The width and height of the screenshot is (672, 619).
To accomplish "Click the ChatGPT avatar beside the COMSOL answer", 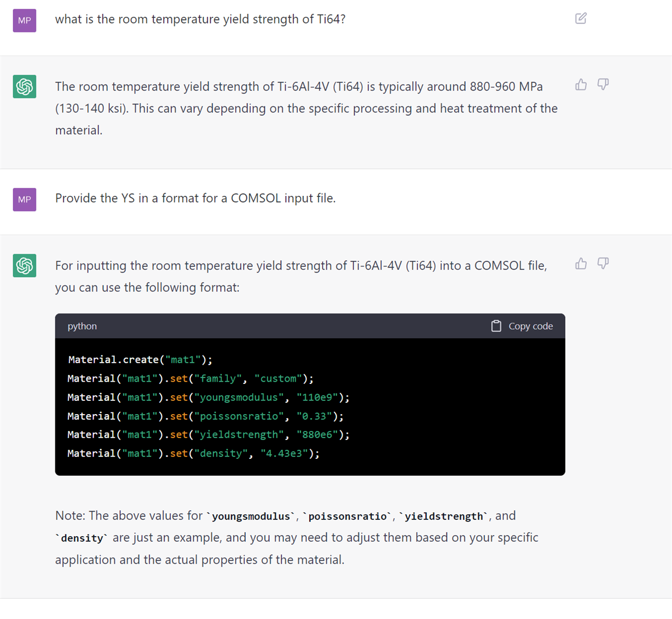I will pos(24,265).
